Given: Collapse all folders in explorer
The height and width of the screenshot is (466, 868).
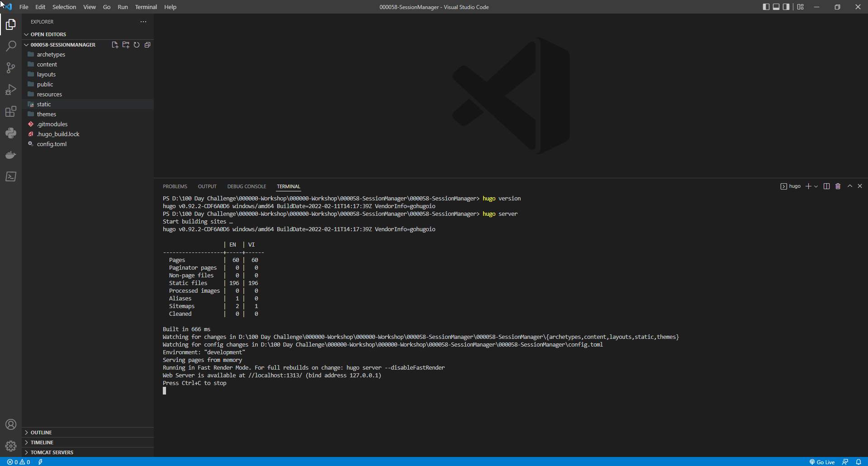Looking at the screenshot, I should tap(147, 45).
